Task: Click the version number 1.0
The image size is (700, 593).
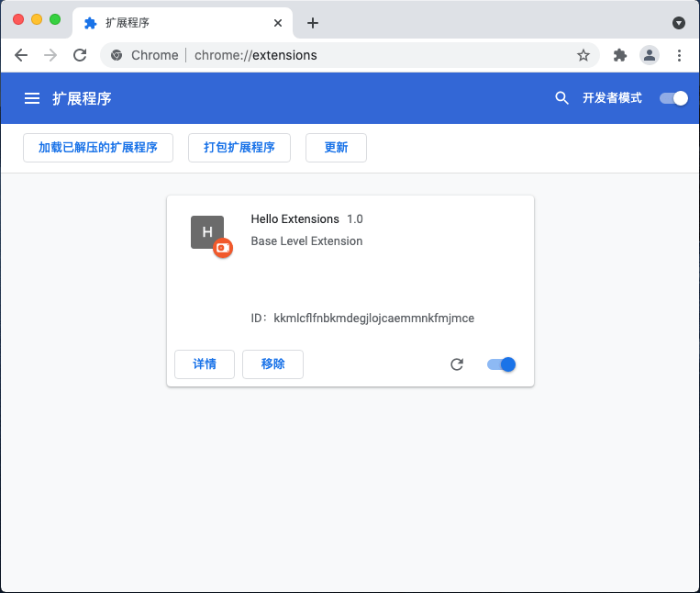Action: 355,218
